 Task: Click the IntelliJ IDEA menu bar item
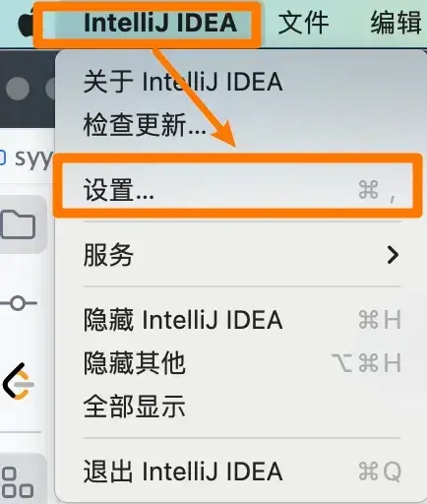160,23
